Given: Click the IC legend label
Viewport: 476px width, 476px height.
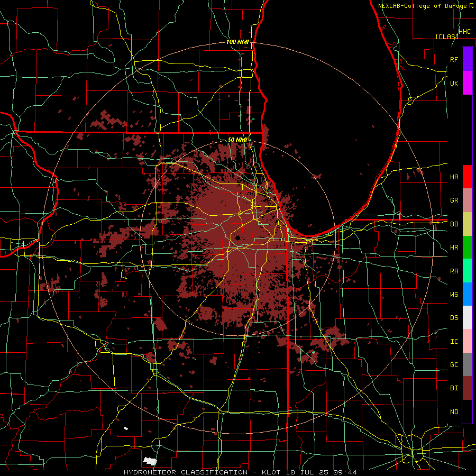Looking at the screenshot, I should 454,341.
